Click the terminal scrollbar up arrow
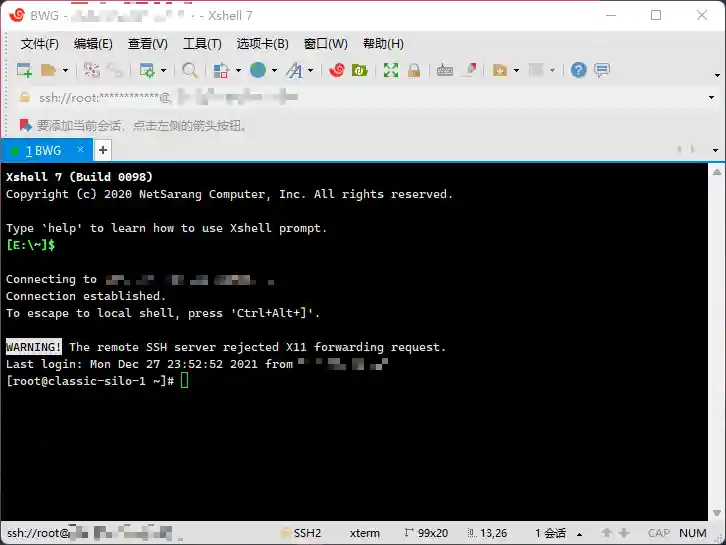This screenshot has width=726, height=545. [717, 172]
